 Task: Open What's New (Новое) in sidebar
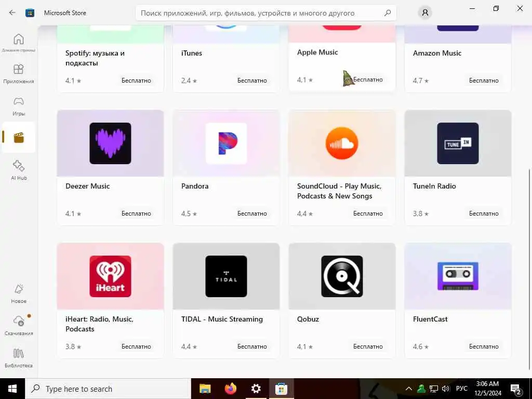19,294
